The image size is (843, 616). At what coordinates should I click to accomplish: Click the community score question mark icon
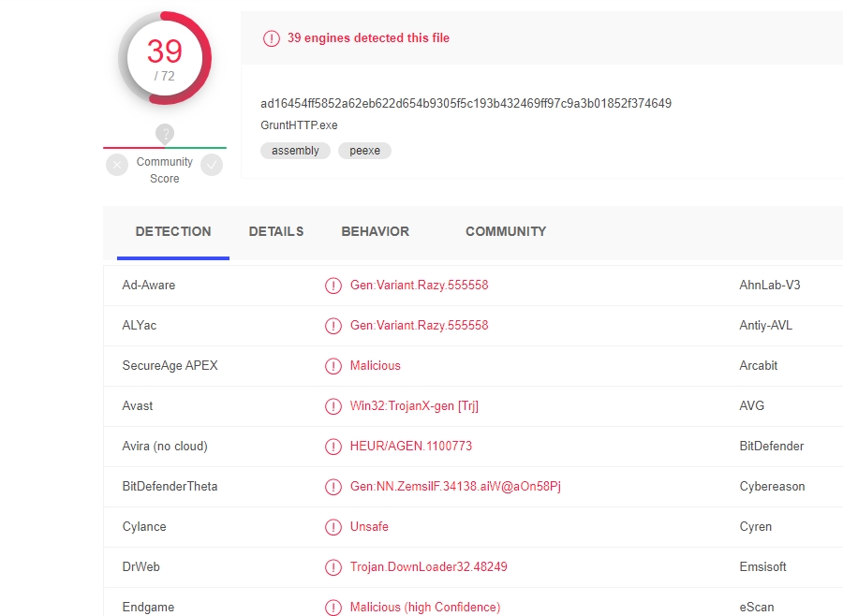(165, 133)
